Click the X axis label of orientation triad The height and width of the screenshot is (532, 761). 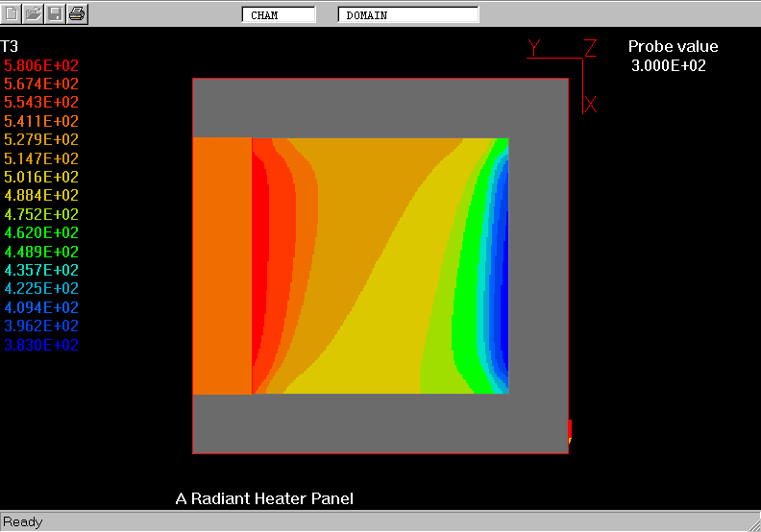tap(591, 105)
